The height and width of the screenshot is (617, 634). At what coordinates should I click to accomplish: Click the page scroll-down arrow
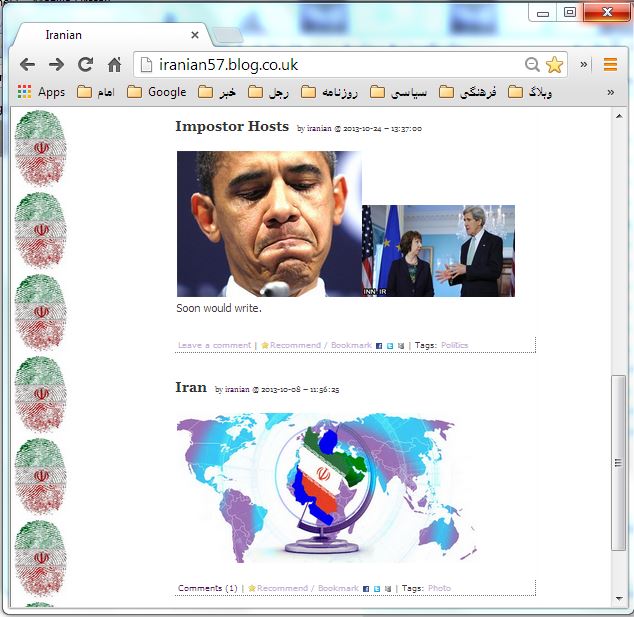[x=619, y=598]
